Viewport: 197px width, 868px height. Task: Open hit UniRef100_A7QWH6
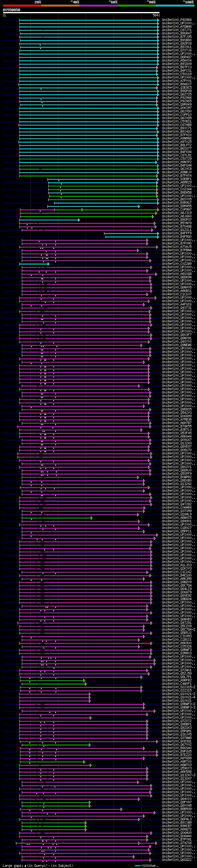coord(177,26)
